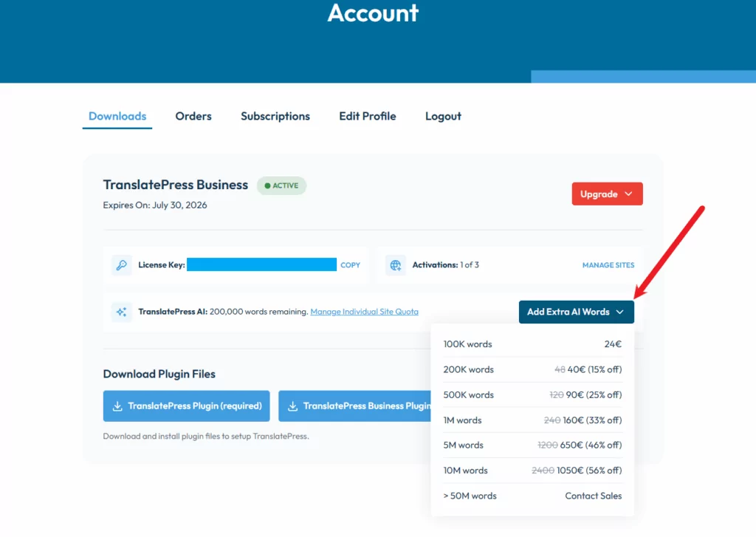Viewport: 756px width, 537px height.
Task: Select the AI sparkles icon near TranslatePress AI
Action: coord(121,312)
